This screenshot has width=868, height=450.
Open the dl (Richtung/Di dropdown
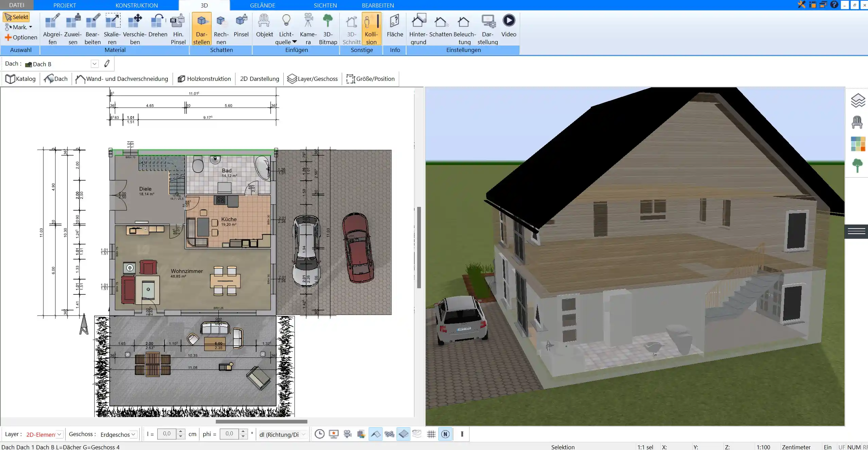(x=304, y=434)
